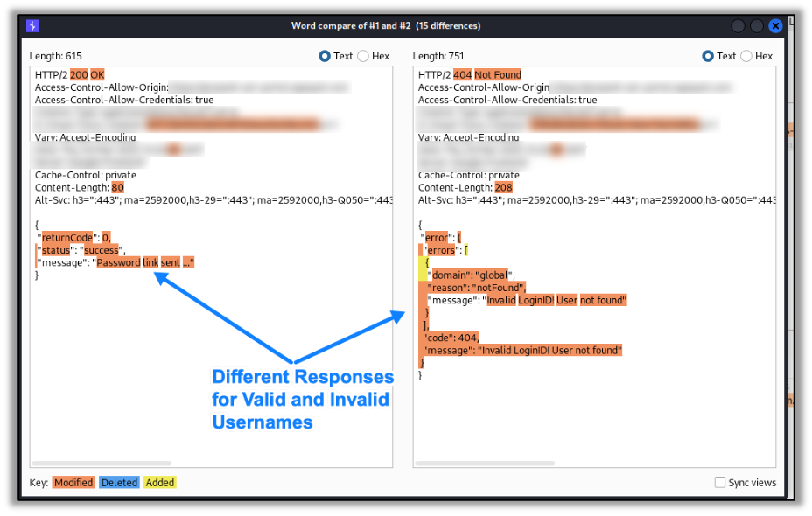Click the highlighted "returnCode" field in left response

68,237
